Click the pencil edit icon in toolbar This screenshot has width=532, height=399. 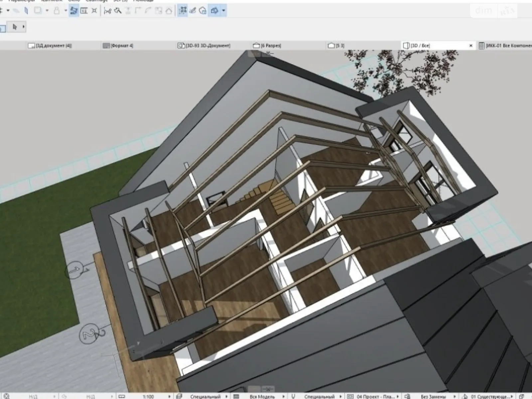[x=193, y=11]
